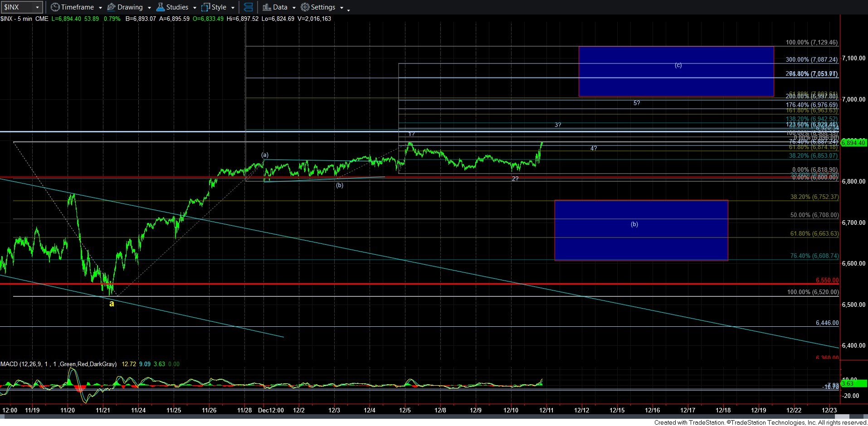Click the blue stacked panels toolbar icon
Image resolution: width=868 pixels, height=426 pixels.
248,7
